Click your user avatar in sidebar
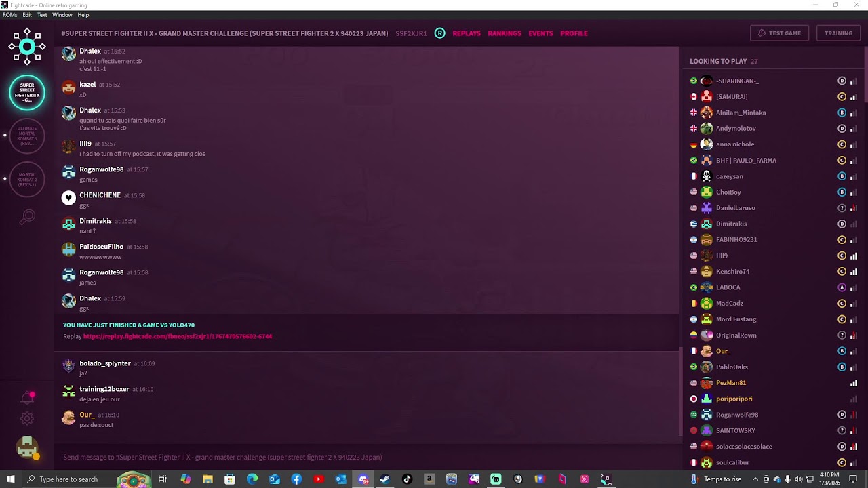 tap(27, 447)
